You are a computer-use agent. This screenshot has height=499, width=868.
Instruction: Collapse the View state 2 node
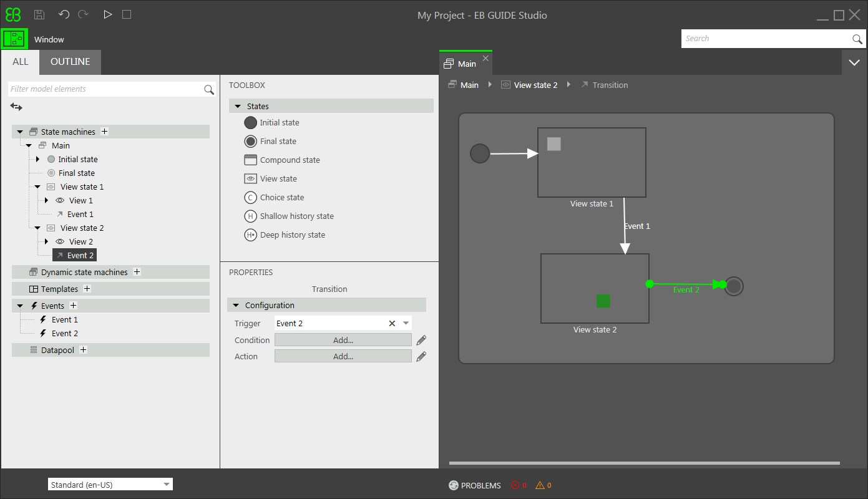pyautogui.click(x=37, y=228)
